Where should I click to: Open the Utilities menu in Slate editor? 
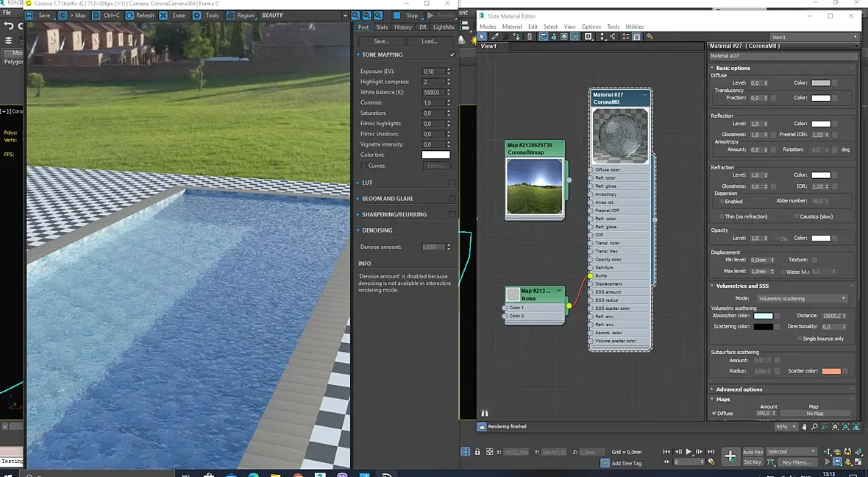click(x=634, y=26)
